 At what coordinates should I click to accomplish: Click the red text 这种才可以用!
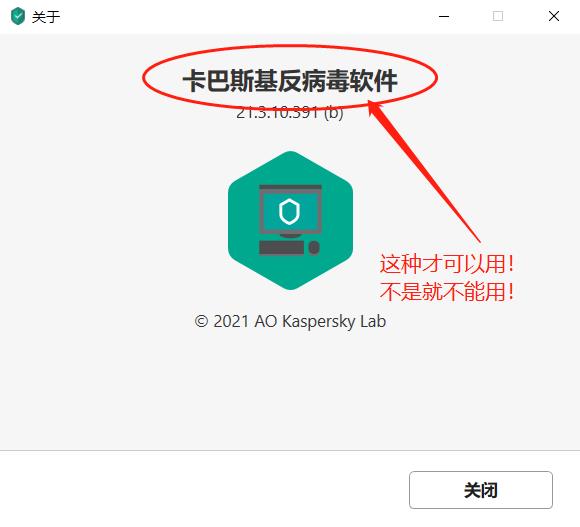447,264
